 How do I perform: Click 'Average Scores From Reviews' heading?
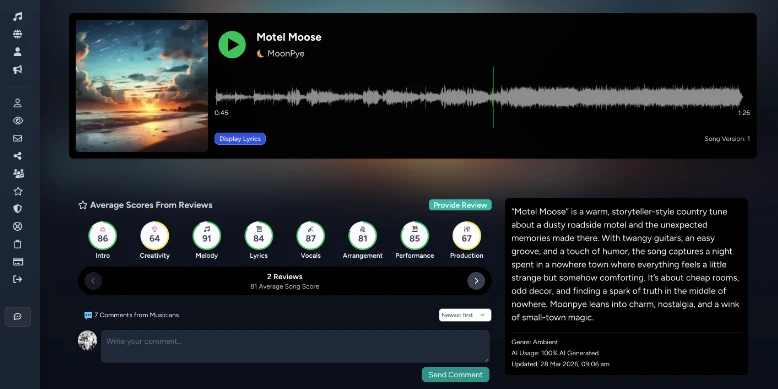pyautogui.click(x=151, y=205)
